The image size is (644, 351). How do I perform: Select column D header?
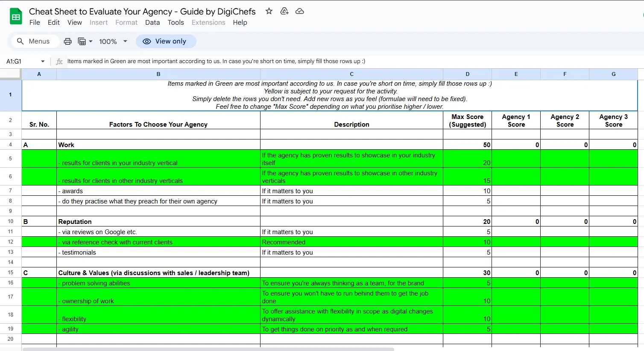click(467, 74)
